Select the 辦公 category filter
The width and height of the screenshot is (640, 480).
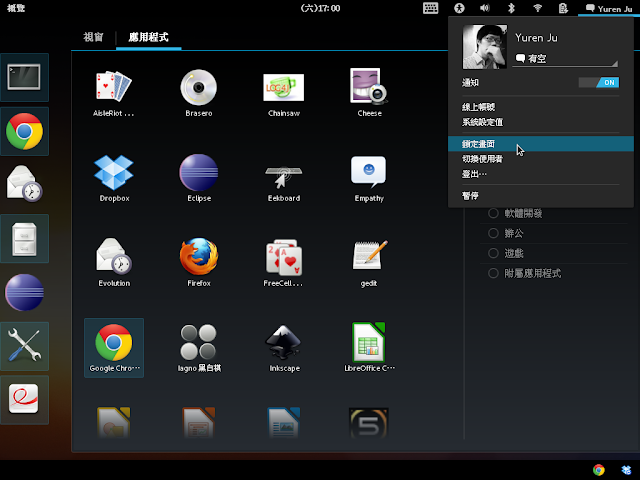[506, 233]
